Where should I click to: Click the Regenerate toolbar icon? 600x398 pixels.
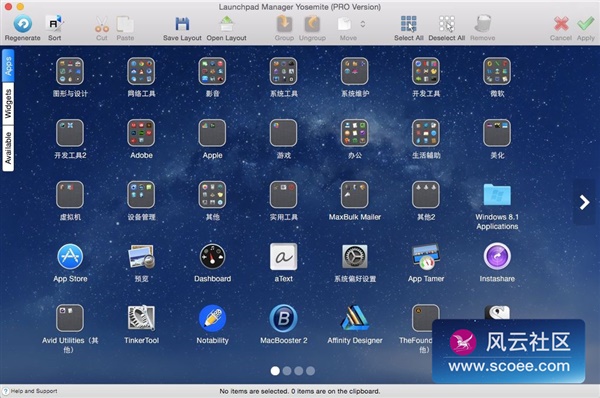click(23, 24)
